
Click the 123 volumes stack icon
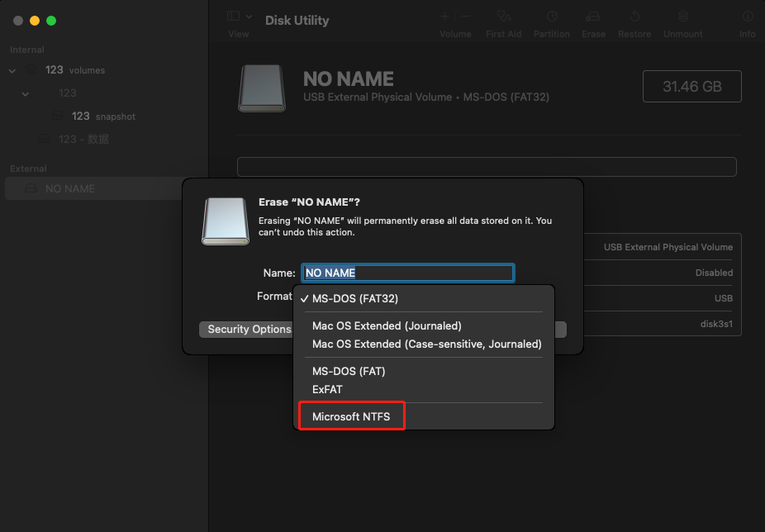click(31, 69)
